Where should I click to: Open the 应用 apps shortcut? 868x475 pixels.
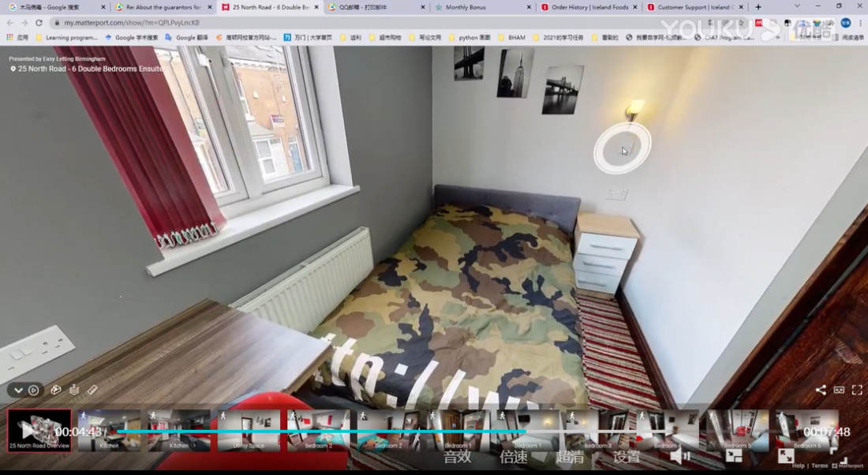click(x=17, y=38)
